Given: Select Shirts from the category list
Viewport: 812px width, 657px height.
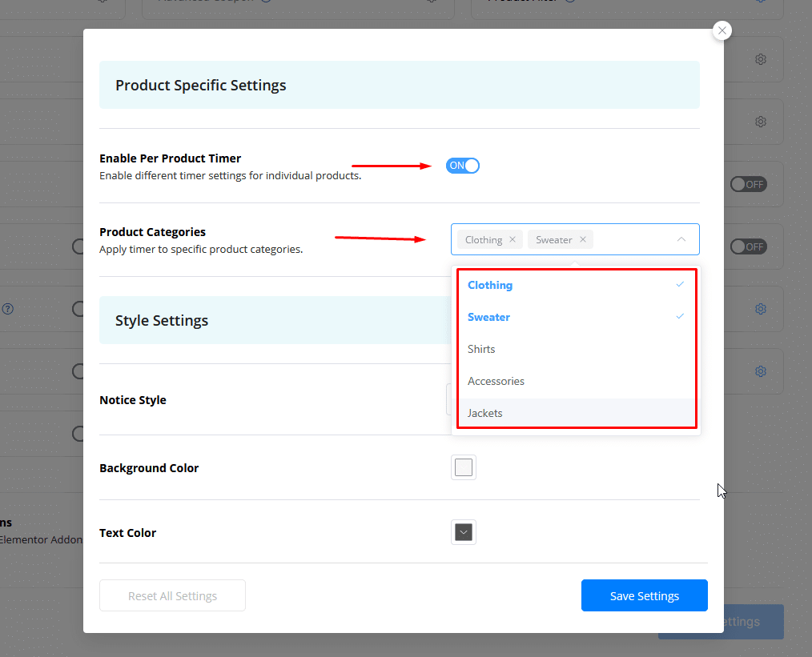Looking at the screenshot, I should click(481, 349).
